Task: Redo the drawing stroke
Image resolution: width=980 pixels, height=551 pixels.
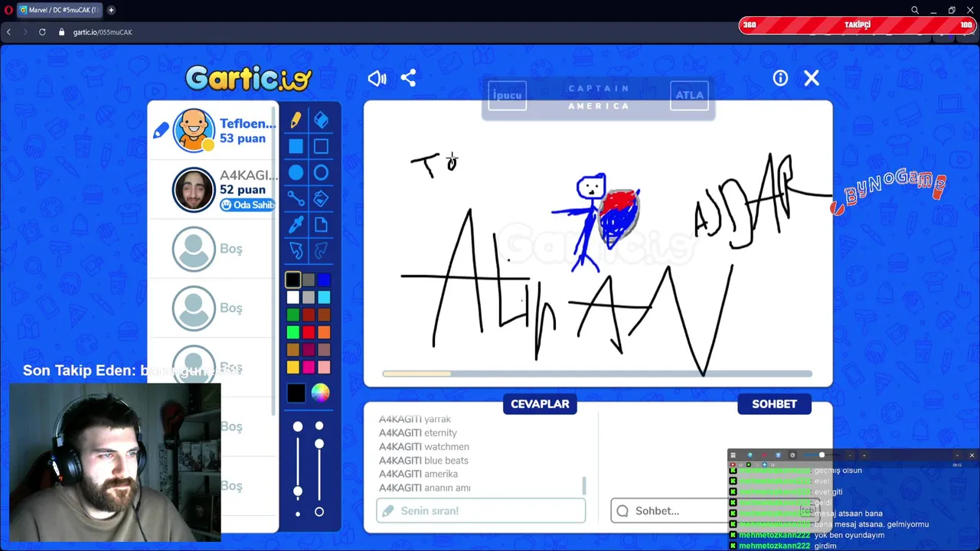Action: 321,250
